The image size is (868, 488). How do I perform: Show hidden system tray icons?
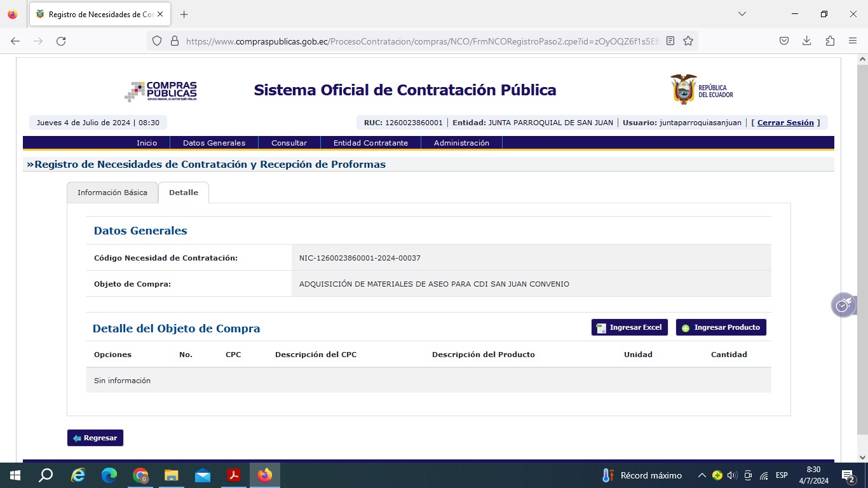(x=702, y=475)
